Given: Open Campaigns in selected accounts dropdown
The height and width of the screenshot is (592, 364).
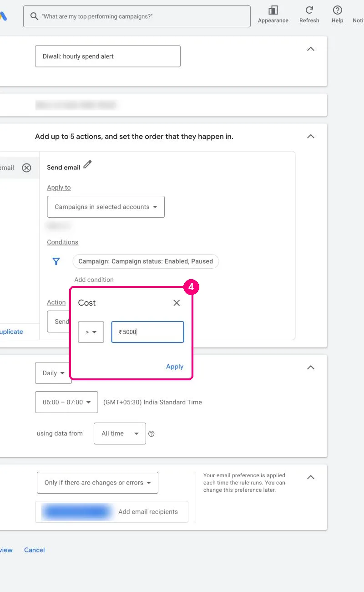Looking at the screenshot, I should point(106,207).
